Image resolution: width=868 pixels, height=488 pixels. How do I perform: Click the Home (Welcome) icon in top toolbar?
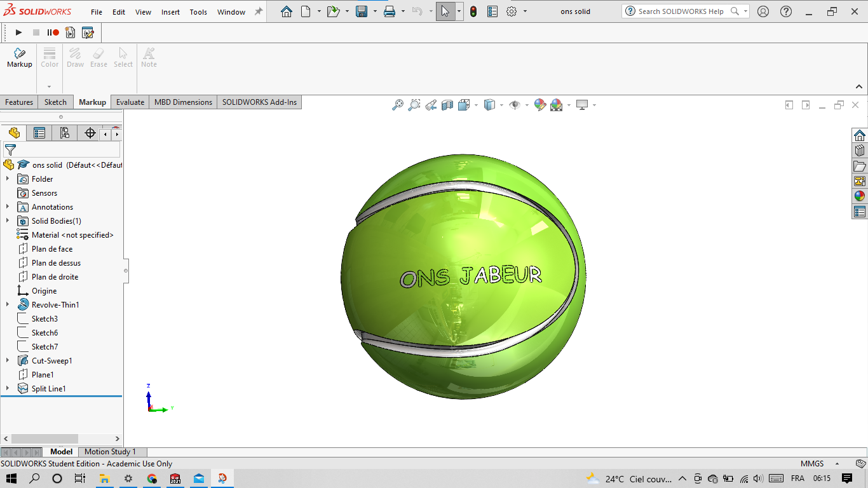point(287,11)
